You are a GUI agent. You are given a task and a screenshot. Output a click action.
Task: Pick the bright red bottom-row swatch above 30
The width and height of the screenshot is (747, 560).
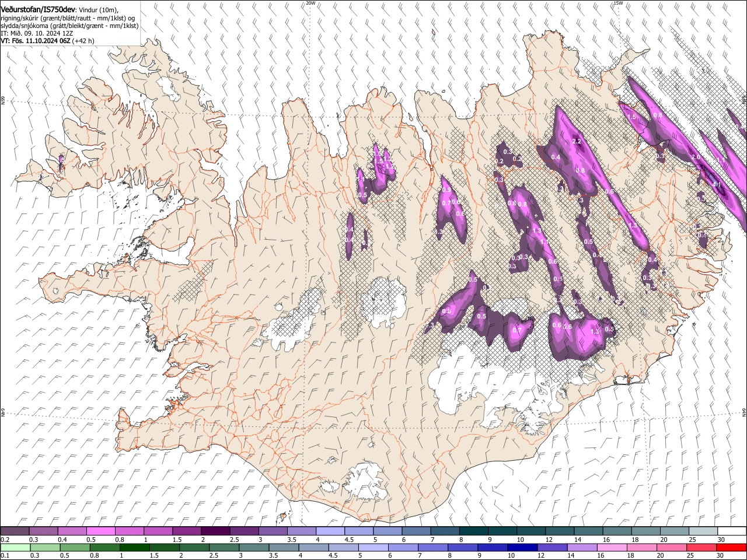(x=731, y=547)
